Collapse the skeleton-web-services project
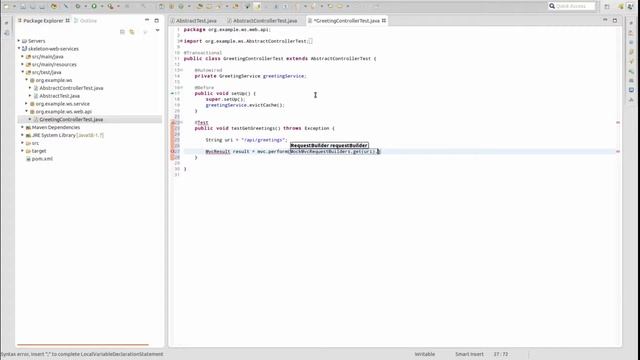640x360 pixels. tap(19, 49)
